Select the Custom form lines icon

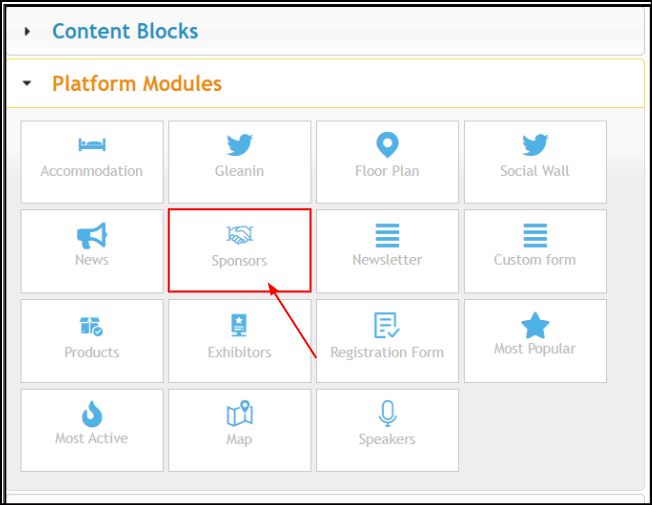[x=535, y=235]
